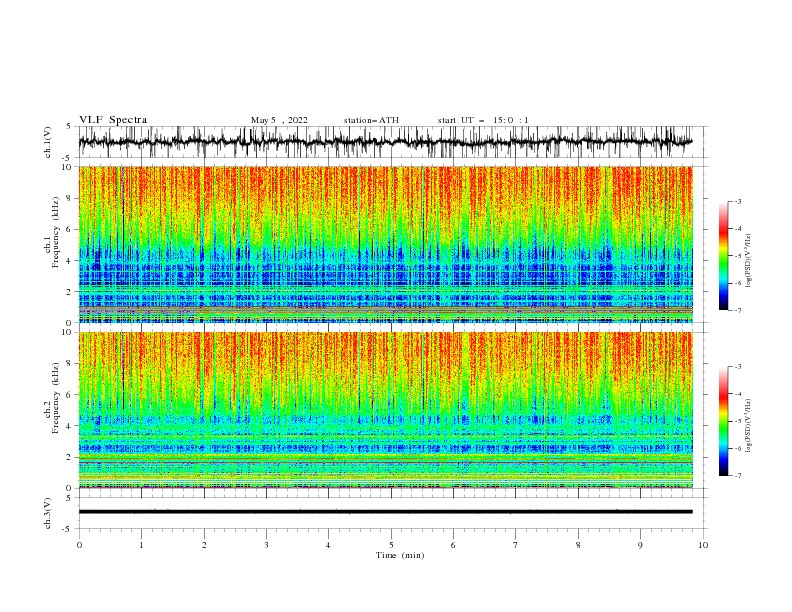Click the "-7" value on ch.2 colorbar
Viewport: 792px width, 612px height.
[738, 476]
